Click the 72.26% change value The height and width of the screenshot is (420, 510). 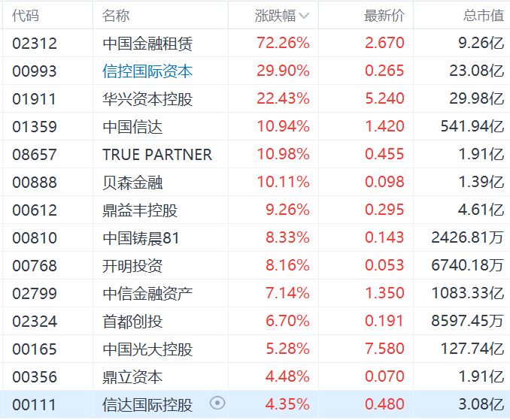[283, 43]
